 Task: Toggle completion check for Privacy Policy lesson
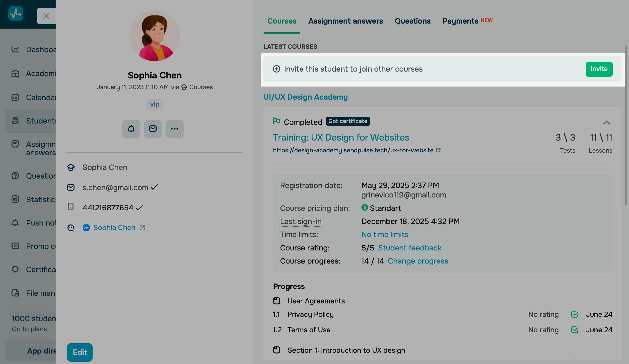574,314
